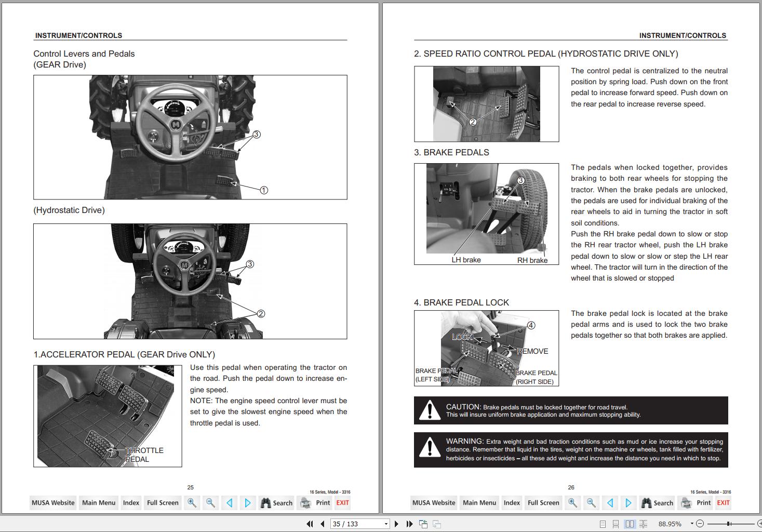The image size is (762, 532).
Task: Open Main Menu on page 26
Action: tap(479, 502)
